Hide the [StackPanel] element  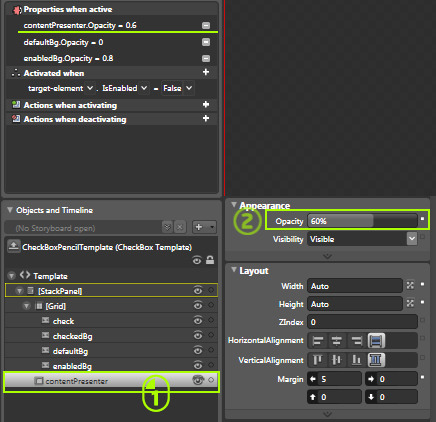(198, 290)
